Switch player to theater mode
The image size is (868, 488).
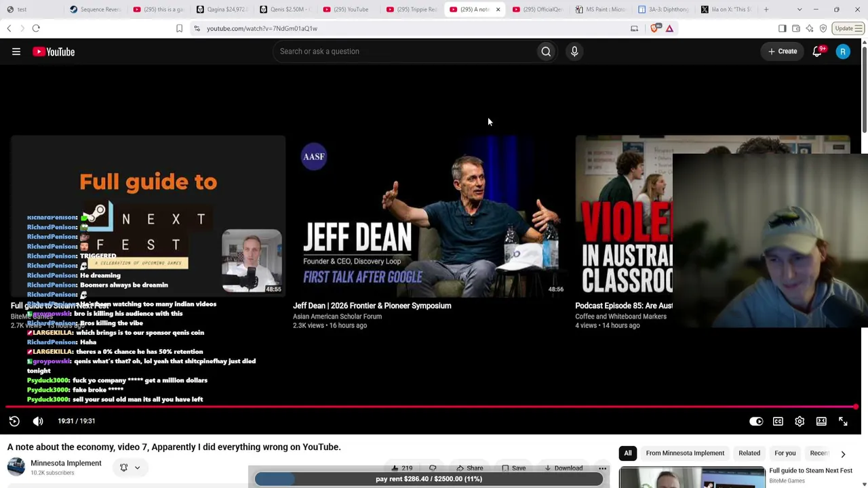821,422
